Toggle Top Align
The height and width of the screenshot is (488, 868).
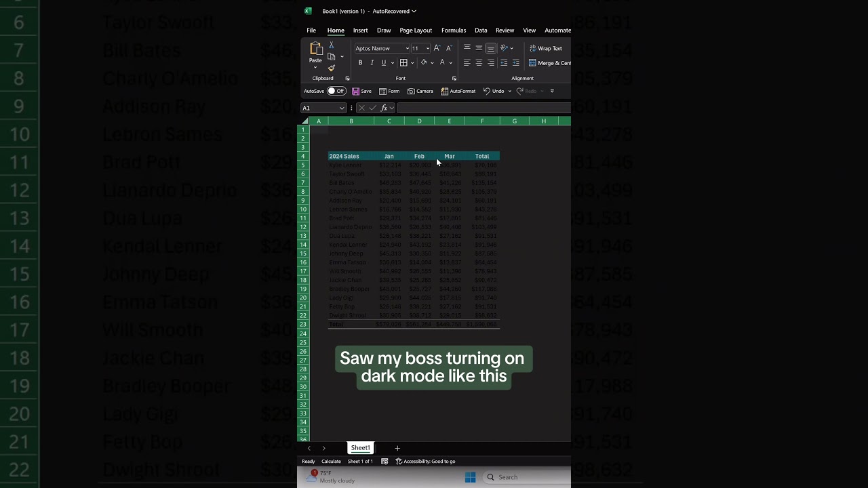tap(467, 48)
